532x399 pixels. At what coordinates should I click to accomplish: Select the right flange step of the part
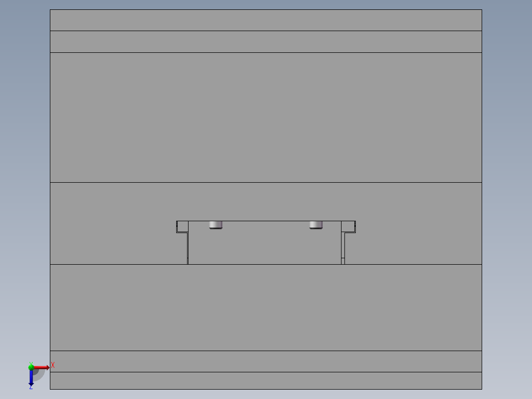pos(348,227)
